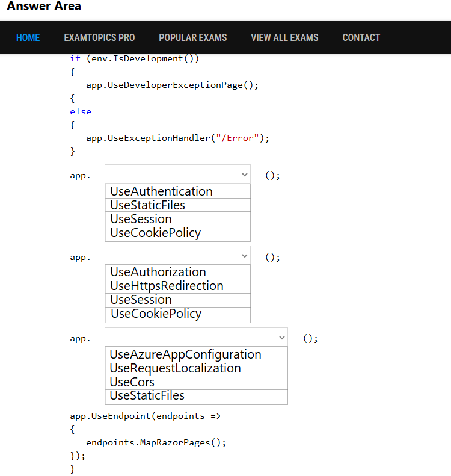Choose UseStaticFiles in the first list

(177, 205)
